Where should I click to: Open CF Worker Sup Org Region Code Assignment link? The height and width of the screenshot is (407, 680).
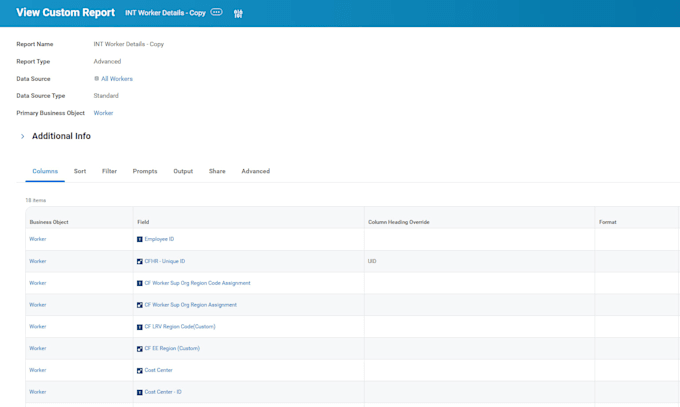[x=197, y=283]
